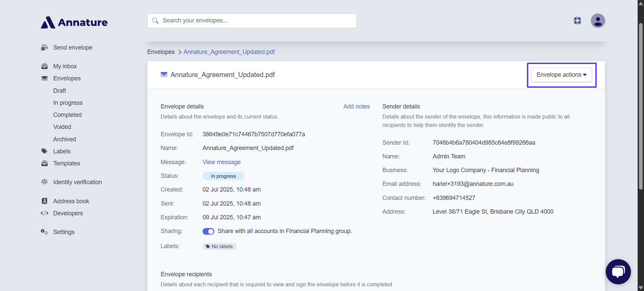
Task: Click the Settings gears icon
Action: point(44,232)
